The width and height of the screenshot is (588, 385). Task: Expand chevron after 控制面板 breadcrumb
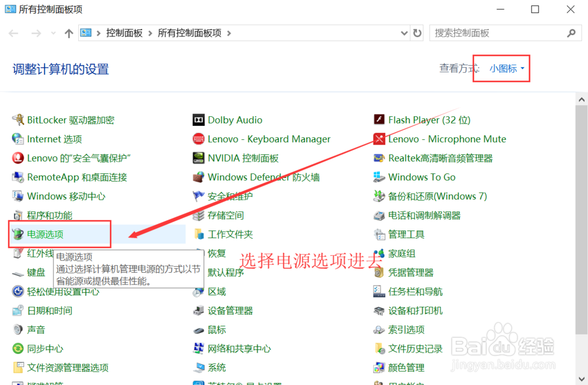150,34
